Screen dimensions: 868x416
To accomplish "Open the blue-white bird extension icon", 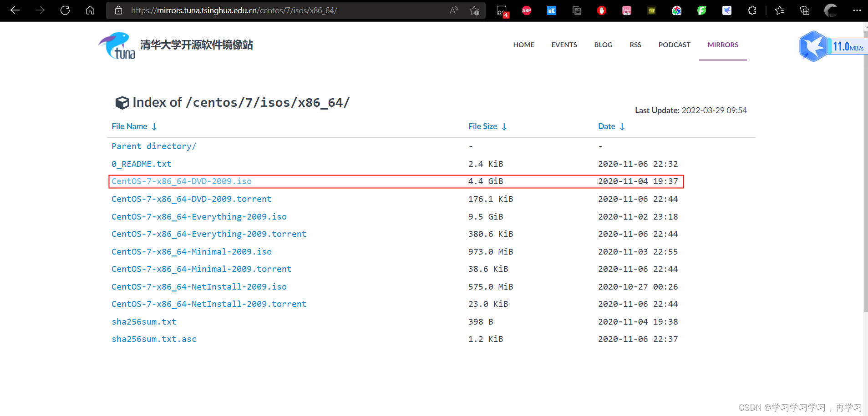I will (x=727, y=10).
